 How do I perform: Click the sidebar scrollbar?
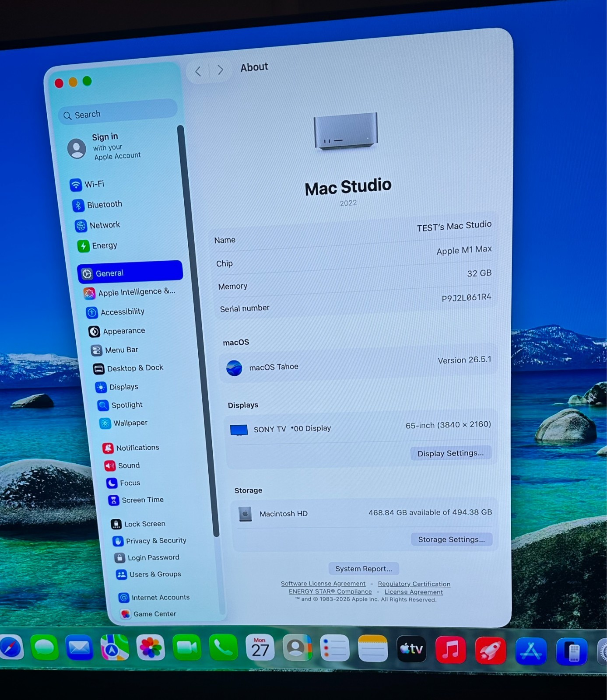coord(198,330)
